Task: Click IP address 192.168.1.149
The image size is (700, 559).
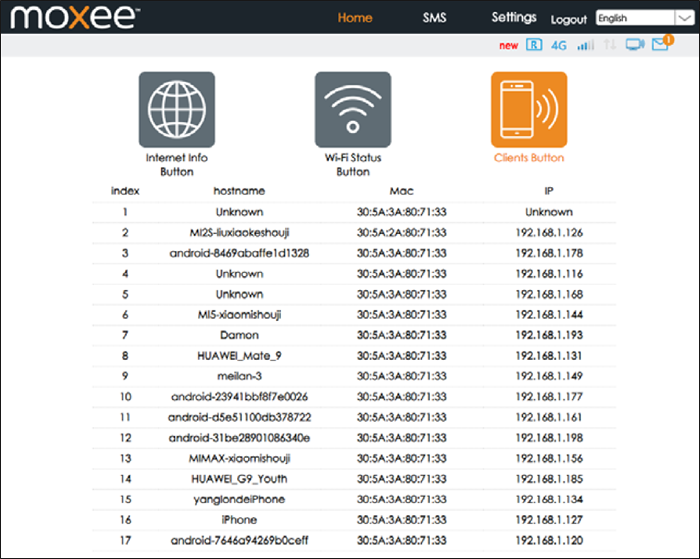Action: tap(549, 376)
